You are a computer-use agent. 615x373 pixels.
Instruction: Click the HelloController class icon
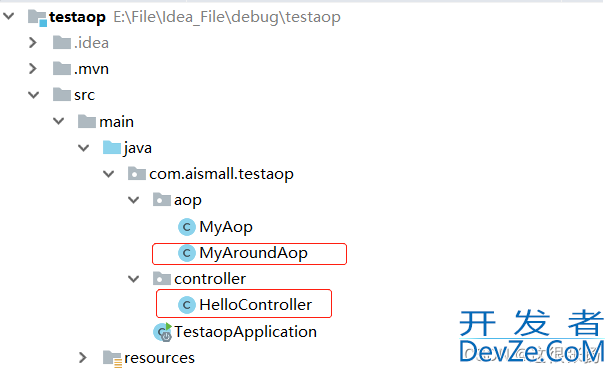(187, 305)
